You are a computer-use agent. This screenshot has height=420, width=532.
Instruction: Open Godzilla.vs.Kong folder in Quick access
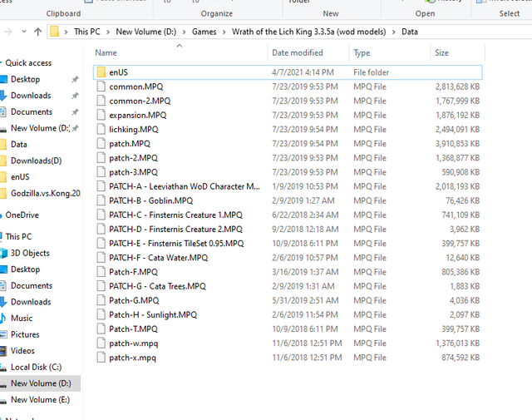point(46,193)
